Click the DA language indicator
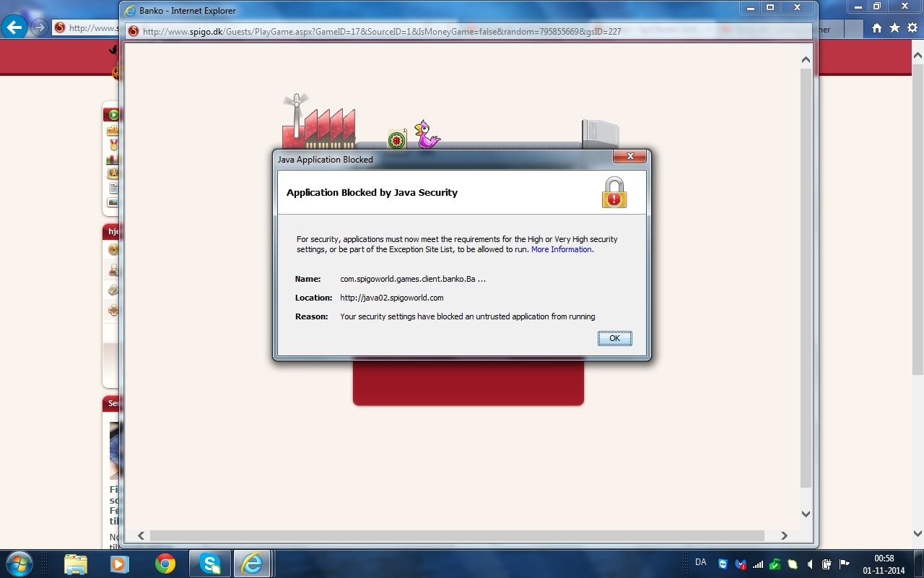 [x=700, y=562]
